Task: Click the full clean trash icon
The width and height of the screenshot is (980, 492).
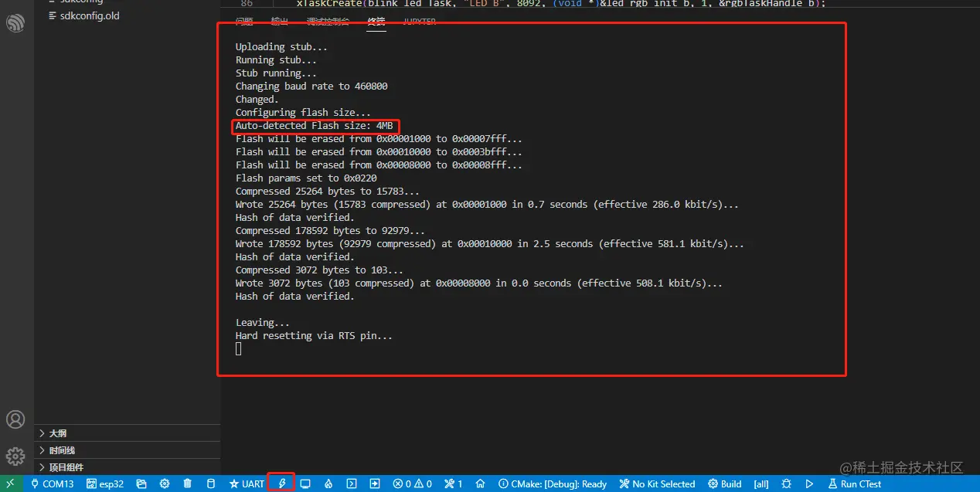Action: [x=188, y=484]
